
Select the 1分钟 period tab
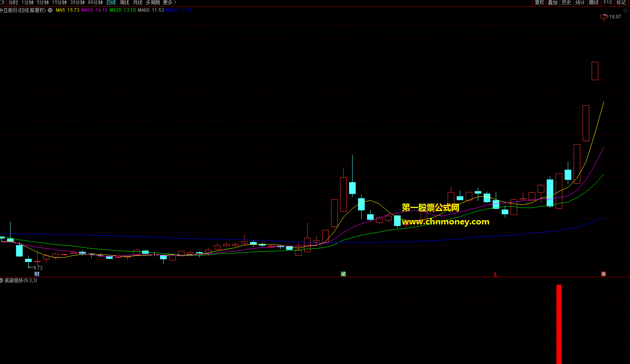point(27,2)
